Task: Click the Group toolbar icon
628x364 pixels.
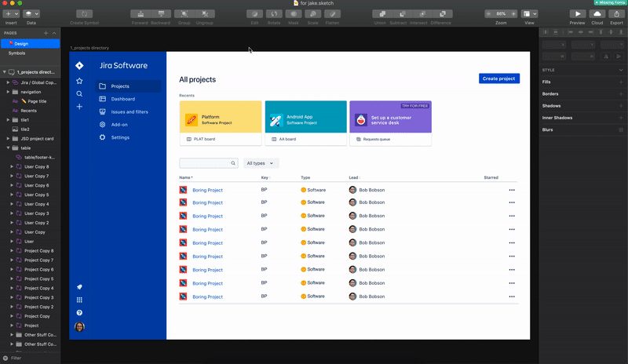Action: (x=184, y=13)
